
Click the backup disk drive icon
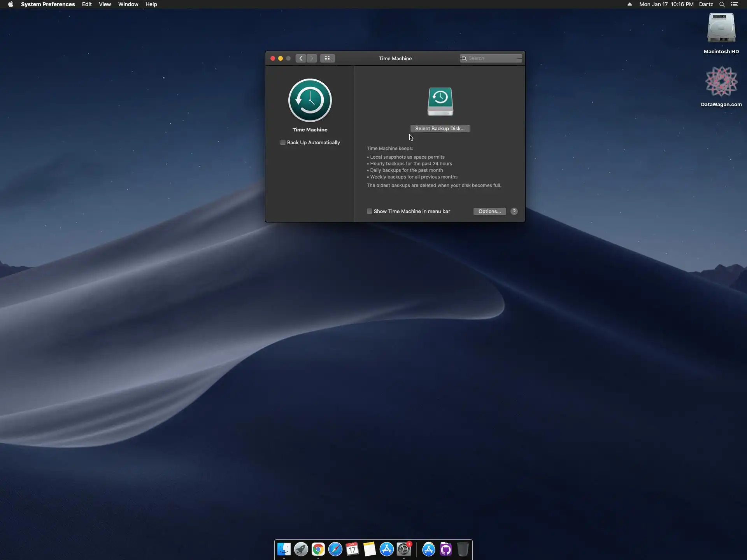(440, 101)
